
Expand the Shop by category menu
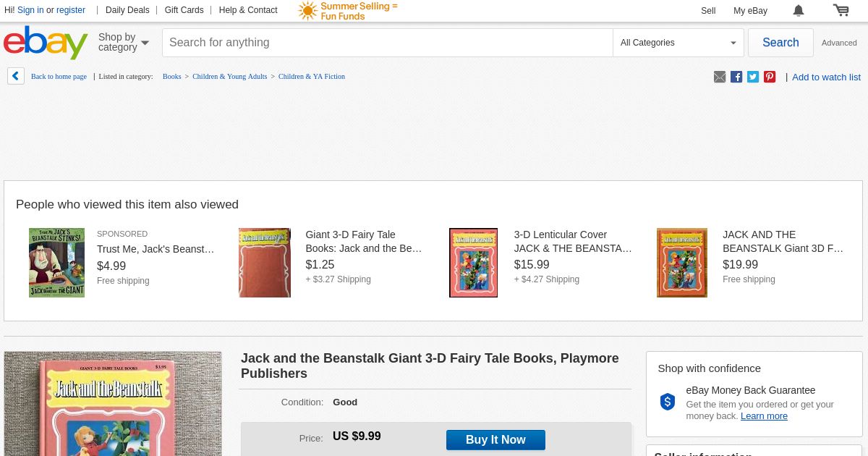(123, 43)
